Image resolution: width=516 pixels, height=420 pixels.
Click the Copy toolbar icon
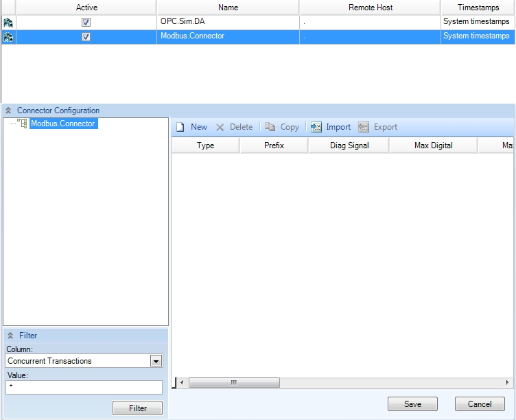coord(270,127)
